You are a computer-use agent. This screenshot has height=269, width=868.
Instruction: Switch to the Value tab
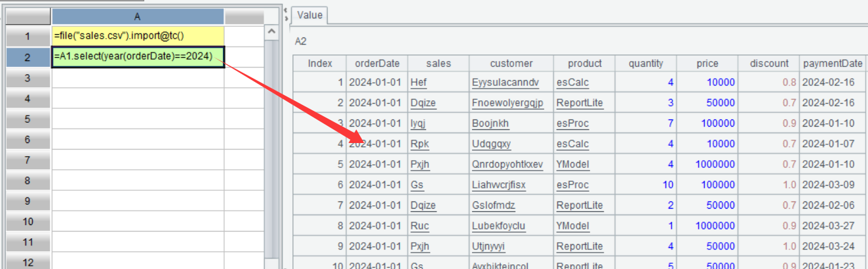point(309,15)
